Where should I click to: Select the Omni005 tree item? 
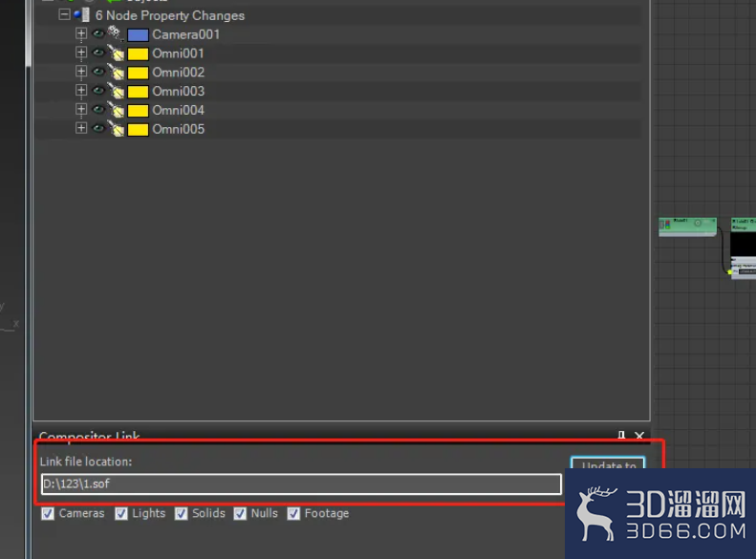click(x=179, y=129)
